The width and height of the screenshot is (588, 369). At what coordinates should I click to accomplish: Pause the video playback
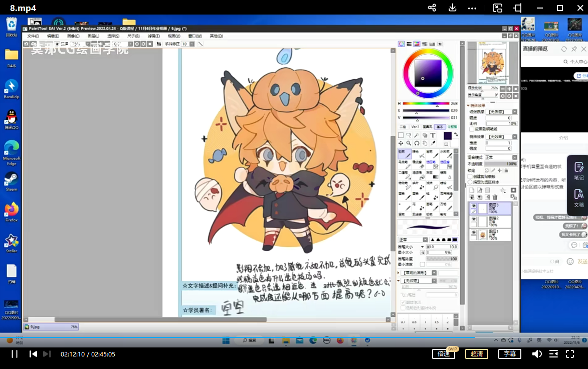(15, 354)
